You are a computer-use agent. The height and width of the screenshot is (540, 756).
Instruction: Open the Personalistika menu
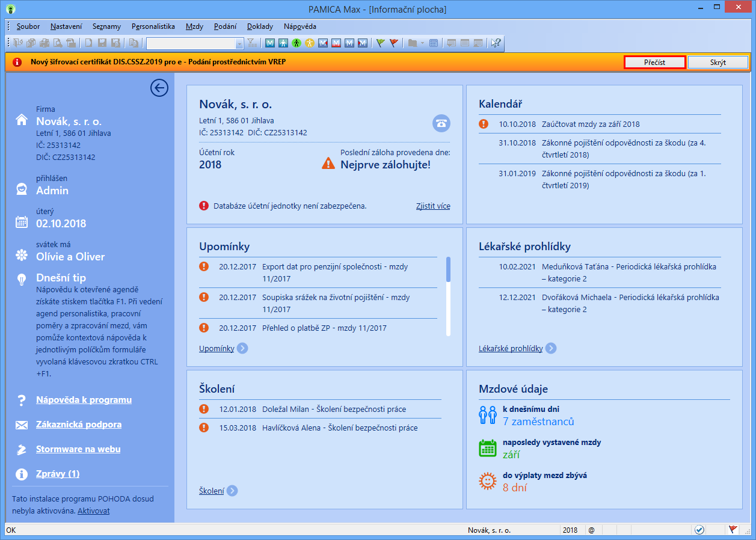[x=153, y=26]
